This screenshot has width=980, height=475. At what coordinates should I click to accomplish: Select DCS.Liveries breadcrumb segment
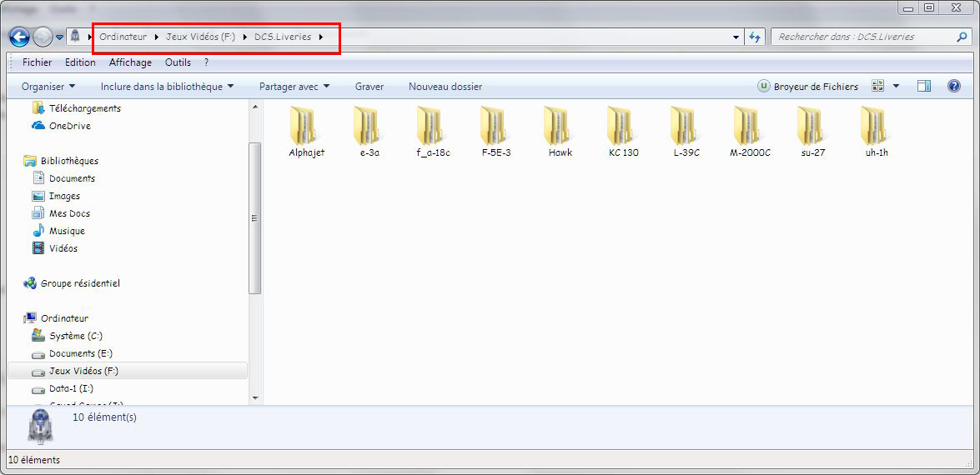pos(283,37)
